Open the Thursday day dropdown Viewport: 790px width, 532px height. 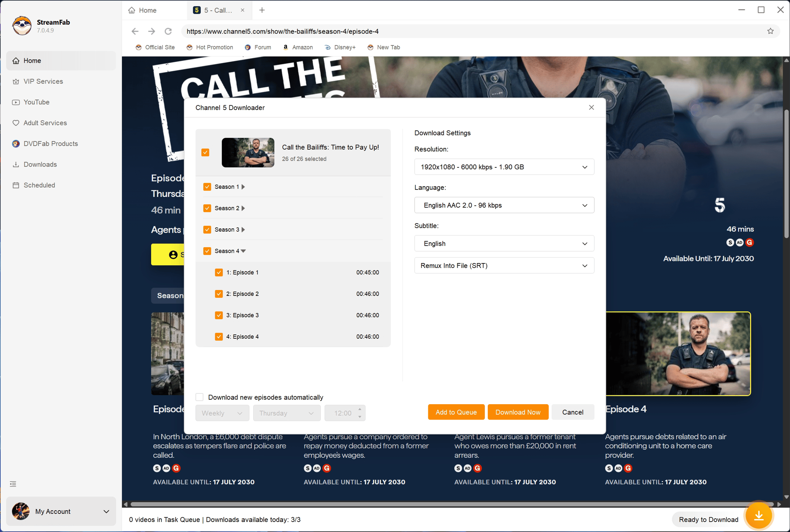tap(286, 413)
